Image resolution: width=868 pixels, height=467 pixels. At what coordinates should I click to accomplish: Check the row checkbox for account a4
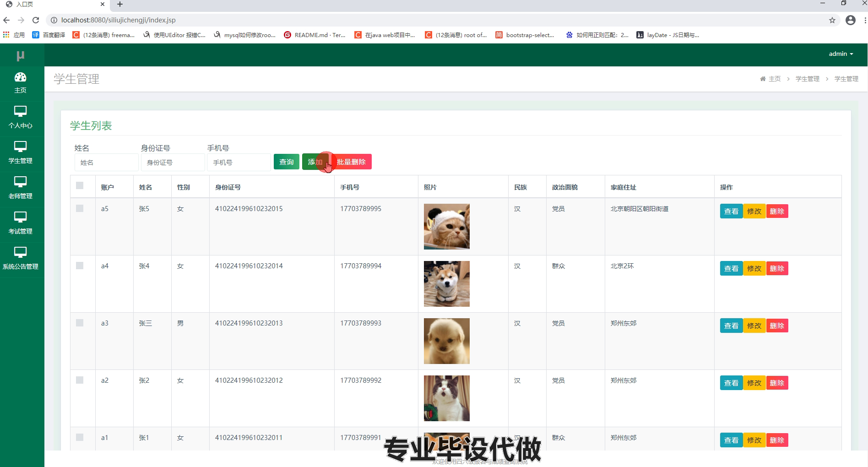[x=80, y=266]
